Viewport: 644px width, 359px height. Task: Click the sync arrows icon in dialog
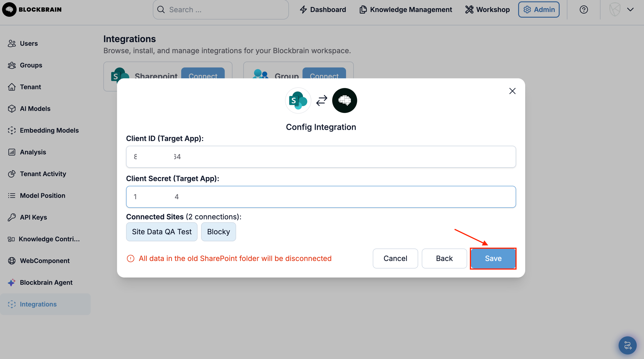point(321,100)
